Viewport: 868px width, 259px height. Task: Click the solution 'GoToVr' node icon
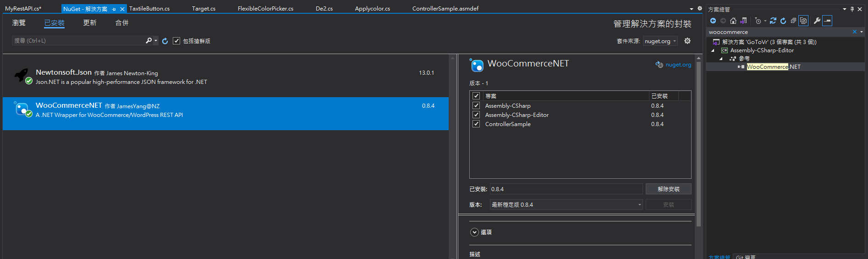716,42
